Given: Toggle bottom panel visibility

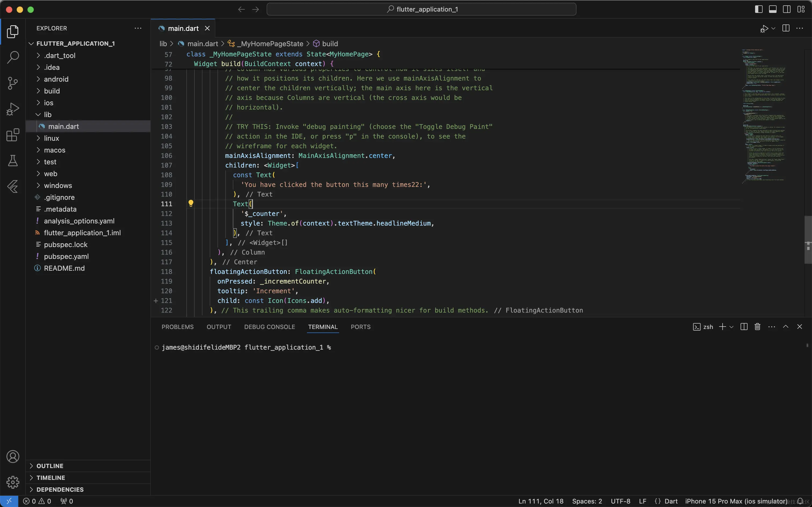Looking at the screenshot, I should click(x=773, y=9).
